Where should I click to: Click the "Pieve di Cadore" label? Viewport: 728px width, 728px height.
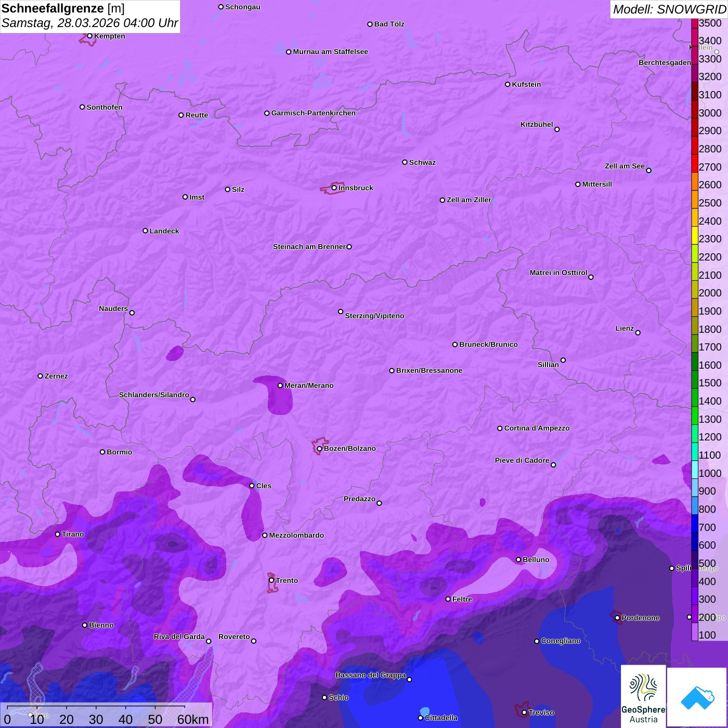522,460
